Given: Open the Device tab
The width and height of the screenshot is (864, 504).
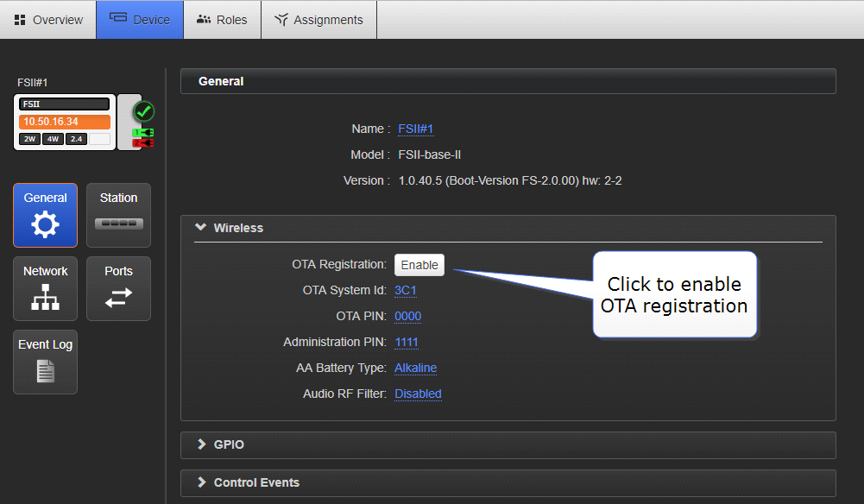Looking at the screenshot, I should coord(139,19).
